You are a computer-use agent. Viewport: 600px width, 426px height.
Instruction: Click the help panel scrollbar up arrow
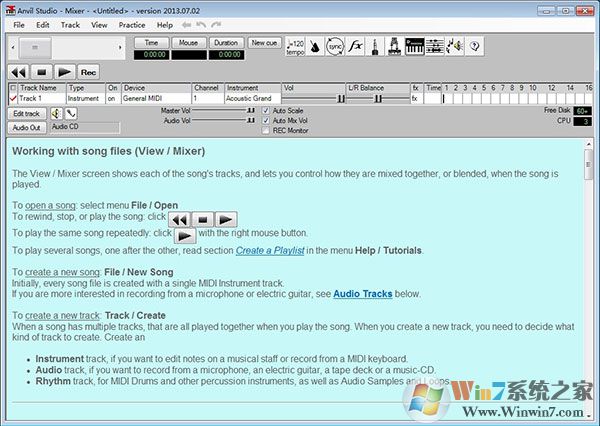pos(588,144)
